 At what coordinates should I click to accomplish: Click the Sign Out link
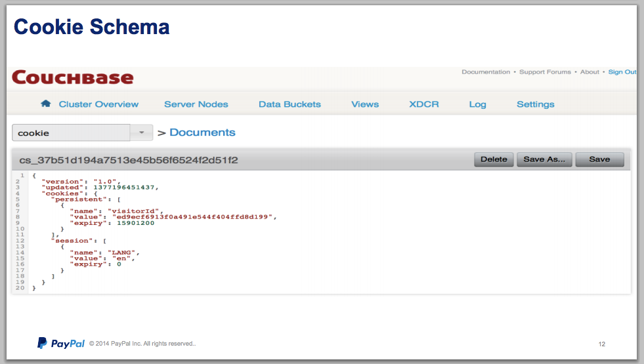[x=622, y=72]
